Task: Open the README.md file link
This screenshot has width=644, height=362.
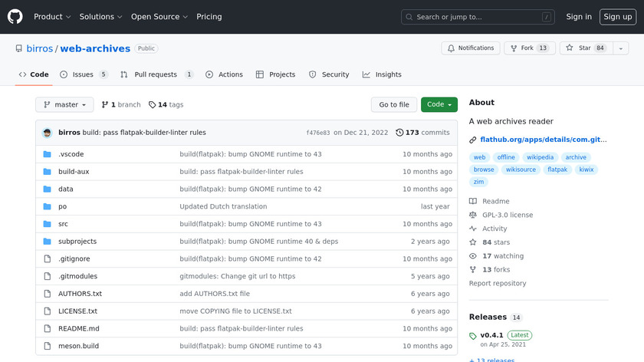Action: pos(79,329)
